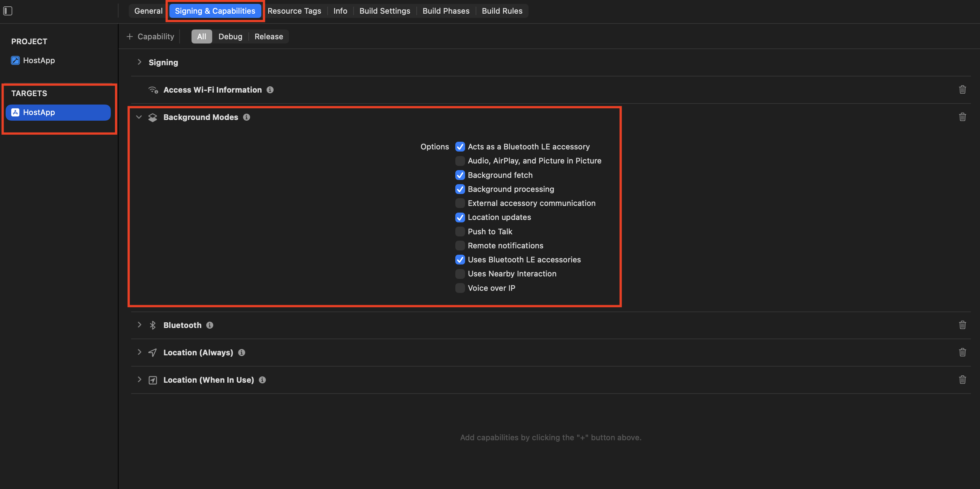
Task: Open the Resource Tags tab
Action: (294, 11)
